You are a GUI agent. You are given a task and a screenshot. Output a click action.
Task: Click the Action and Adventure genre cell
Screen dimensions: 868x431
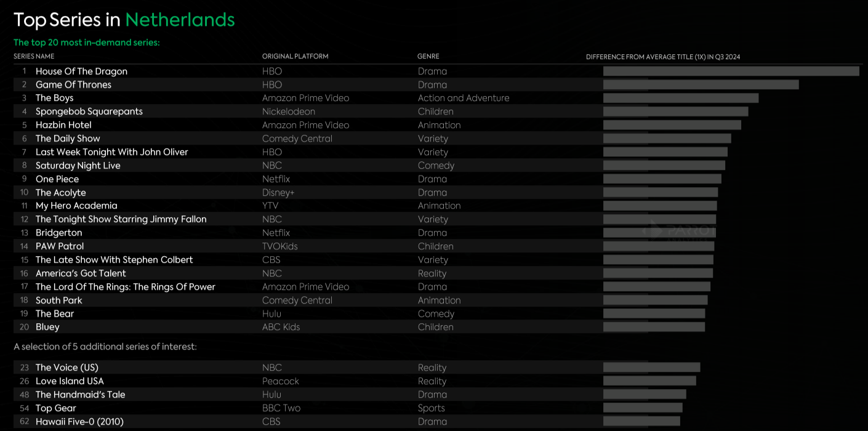click(464, 98)
